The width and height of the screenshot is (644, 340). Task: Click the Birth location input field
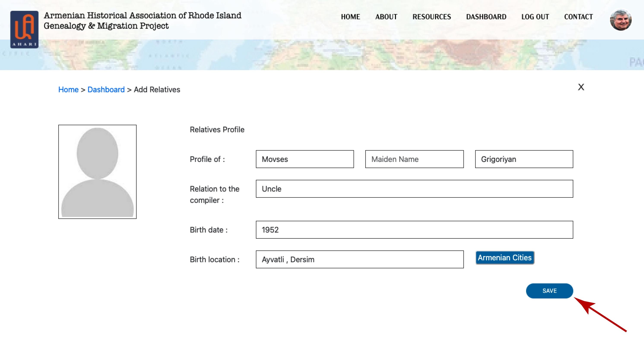(359, 259)
